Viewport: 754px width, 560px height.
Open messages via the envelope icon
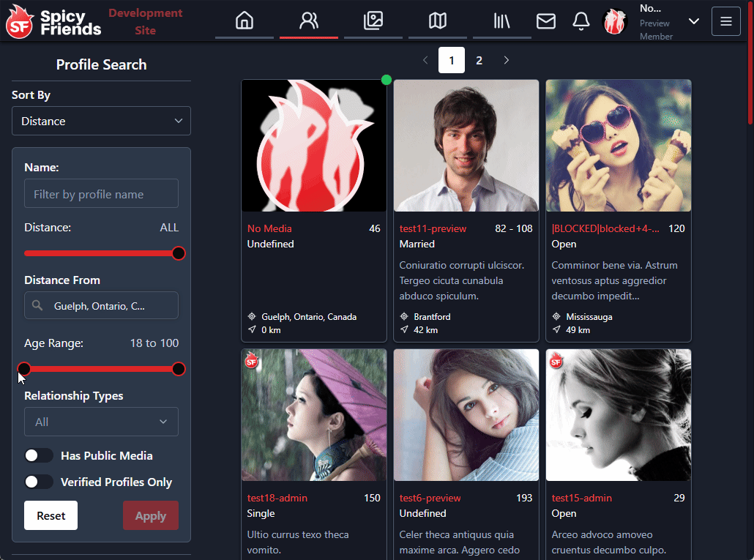click(x=546, y=21)
